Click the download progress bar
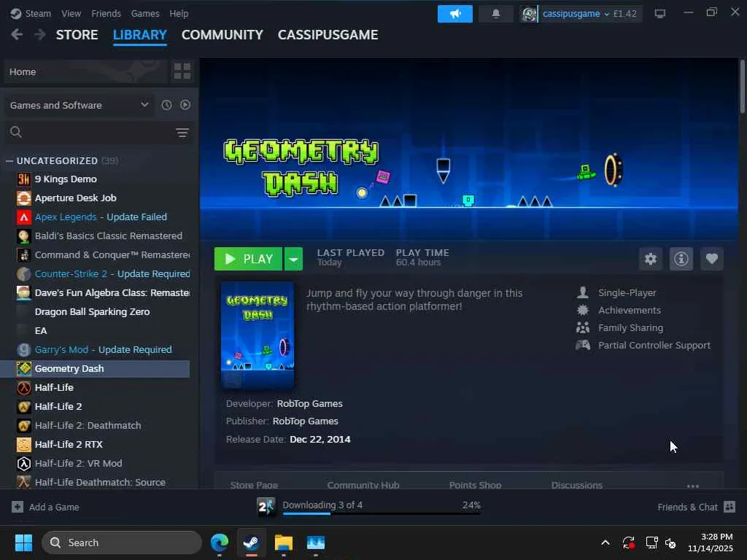The width and height of the screenshot is (747, 560). pyautogui.click(x=382, y=514)
